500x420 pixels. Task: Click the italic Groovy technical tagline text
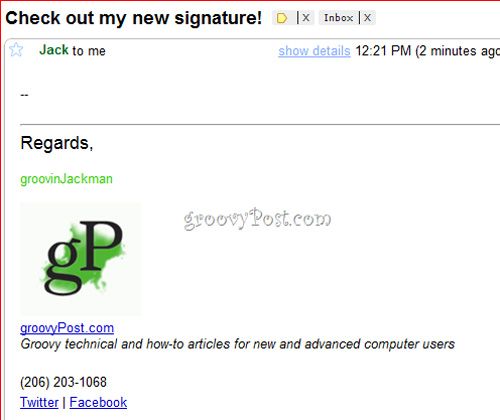tap(238, 344)
